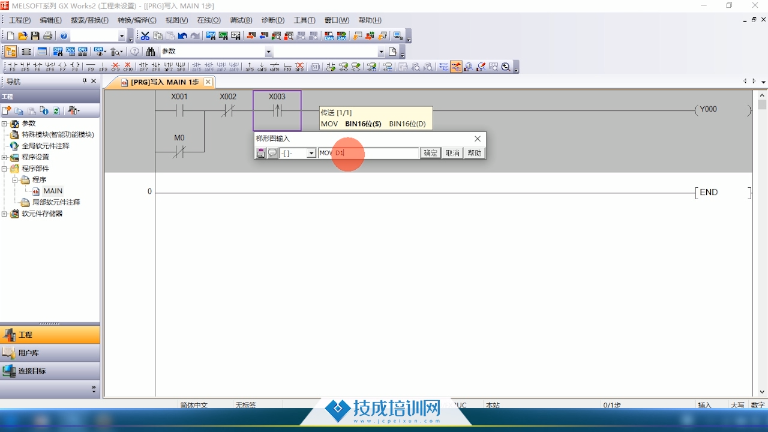Open the first toolbar combo dropdown arrow
Screen dimensions: 768x432
tap(121, 36)
